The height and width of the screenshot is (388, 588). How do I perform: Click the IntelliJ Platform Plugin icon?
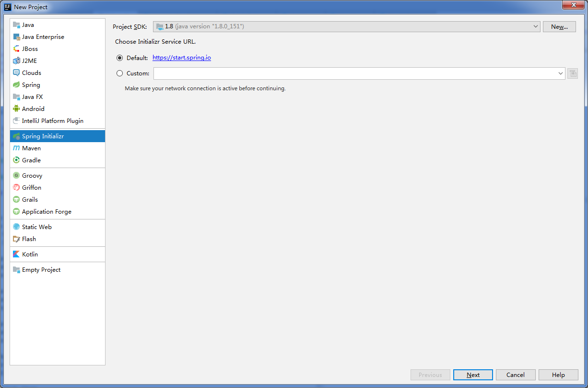click(x=16, y=121)
